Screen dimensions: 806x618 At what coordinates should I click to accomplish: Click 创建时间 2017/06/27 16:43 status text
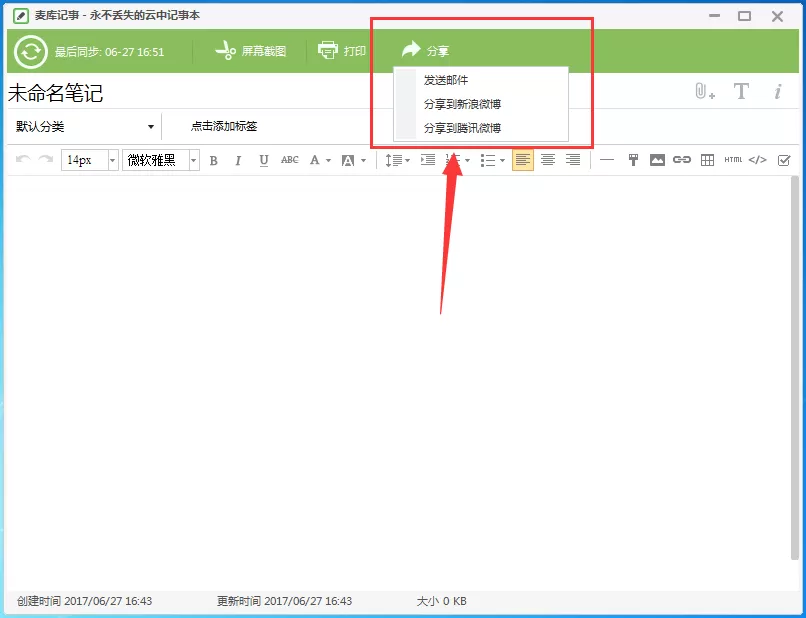click(x=84, y=601)
